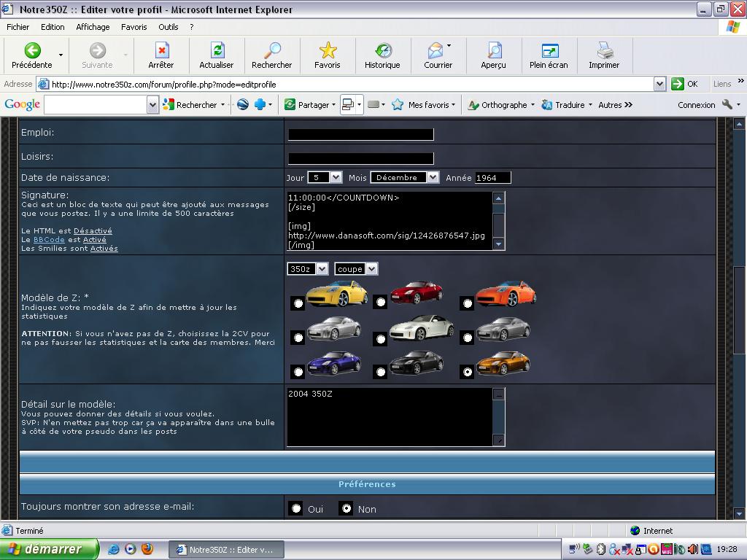Select the orange-red 350Z radio button
Screen dimensions: 747x560
tap(468, 303)
